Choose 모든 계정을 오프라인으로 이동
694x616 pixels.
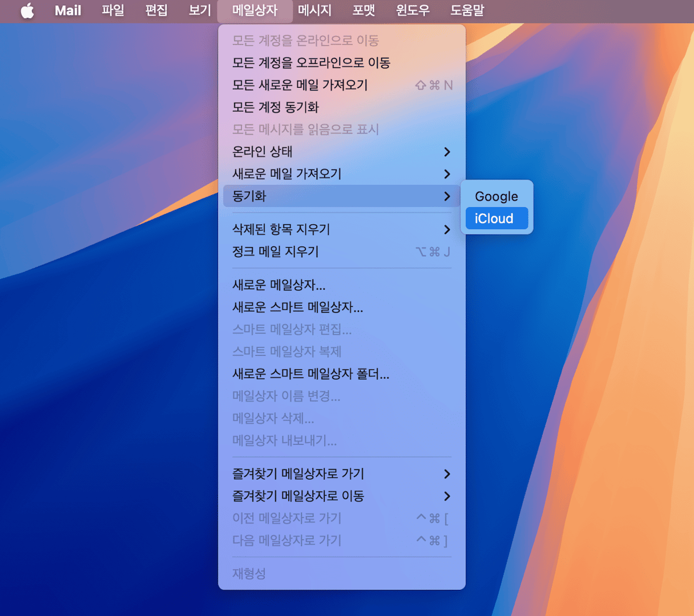342,63
